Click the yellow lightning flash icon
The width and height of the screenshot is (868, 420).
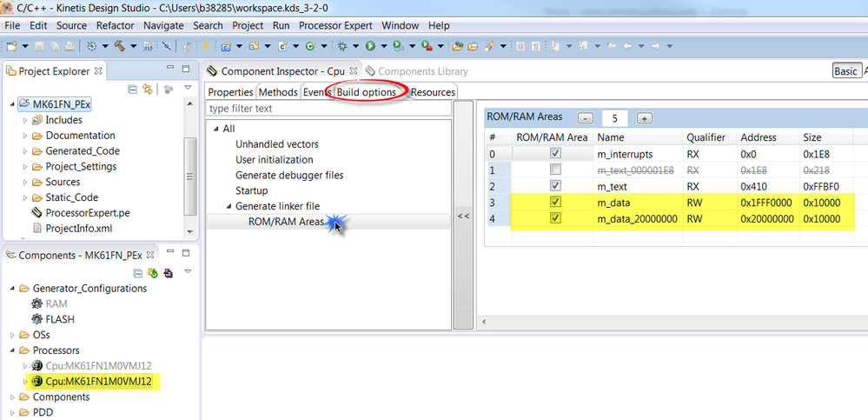tap(205, 46)
